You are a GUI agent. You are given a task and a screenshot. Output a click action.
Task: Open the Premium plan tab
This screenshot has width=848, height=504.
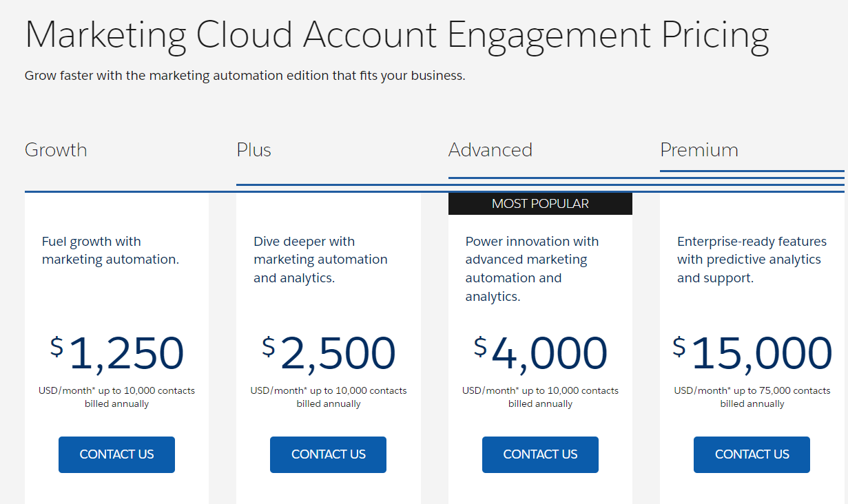click(x=699, y=150)
